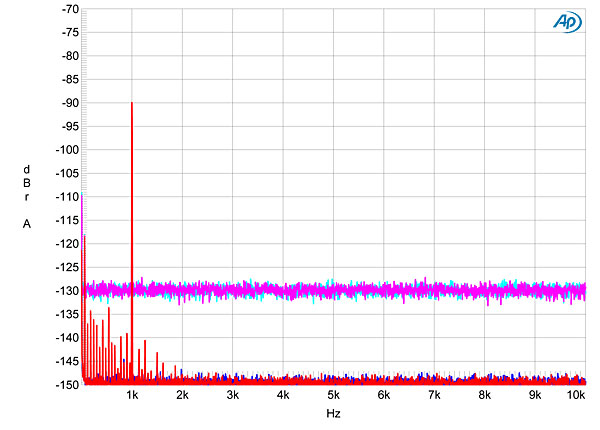This screenshot has width=600, height=430.
Task: Click the -115 y-axis label
Action: coord(67,221)
